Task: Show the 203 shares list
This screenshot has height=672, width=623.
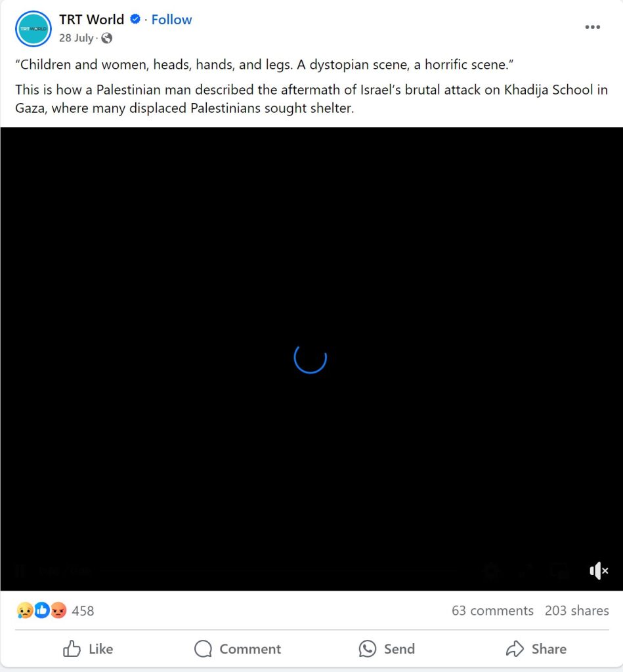Action: point(576,611)
